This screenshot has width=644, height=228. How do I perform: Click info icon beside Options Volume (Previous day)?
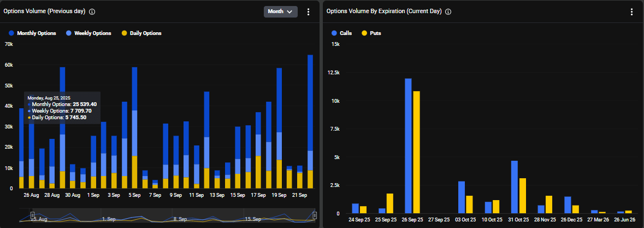click(92, 11)
